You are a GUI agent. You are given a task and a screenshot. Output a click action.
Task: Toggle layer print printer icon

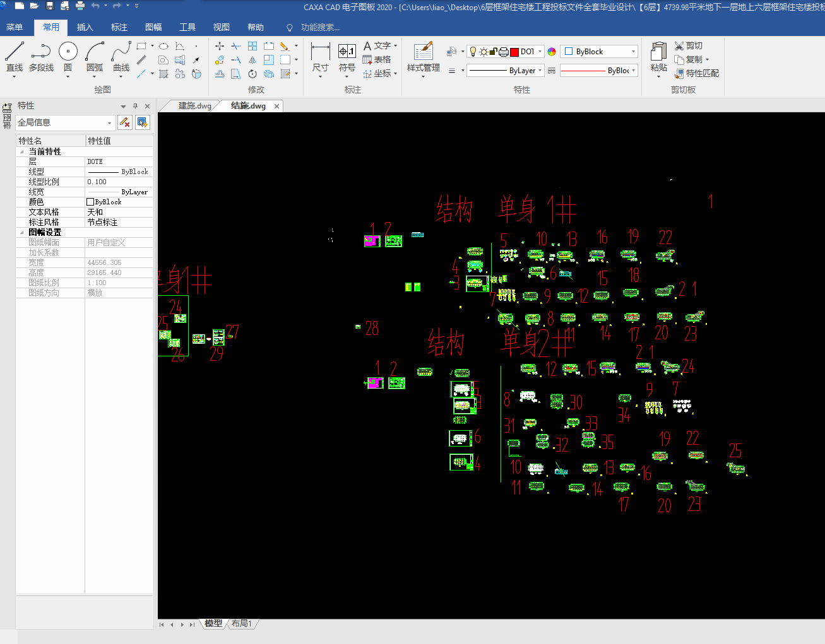[504, 52]
